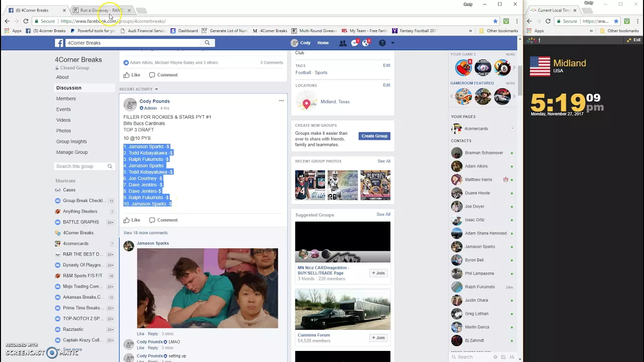Open Members in group sidebar
Screen dimensions: 644x362
(x=66, y=99)
